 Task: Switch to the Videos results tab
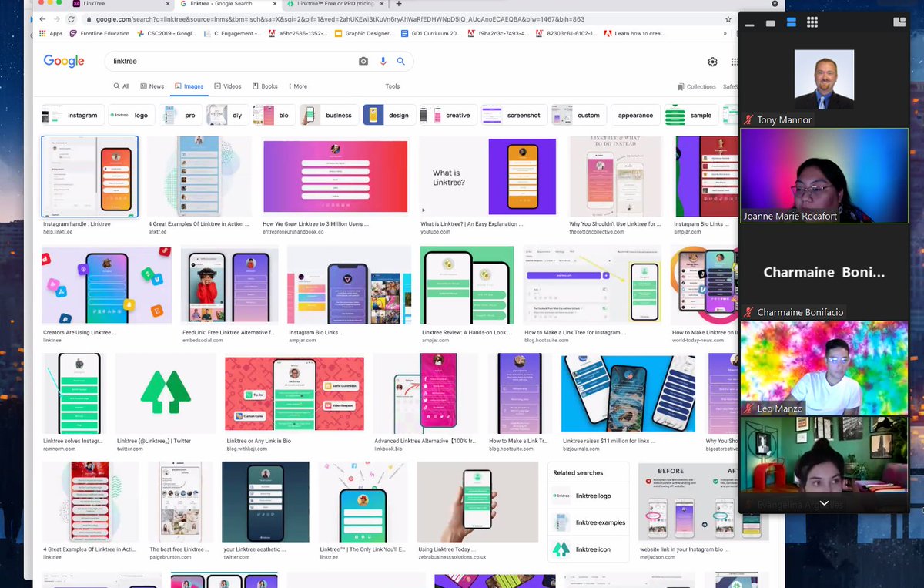[x=228, y=86]
